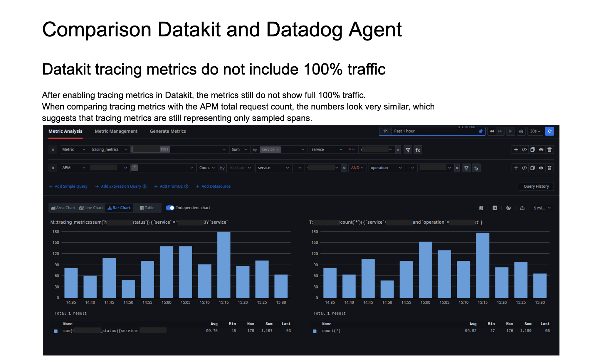Image resolution: width=595 pixels, height=364 pixels.
Task: Select the Table chart type tab
Action: (x=147, y=208)
